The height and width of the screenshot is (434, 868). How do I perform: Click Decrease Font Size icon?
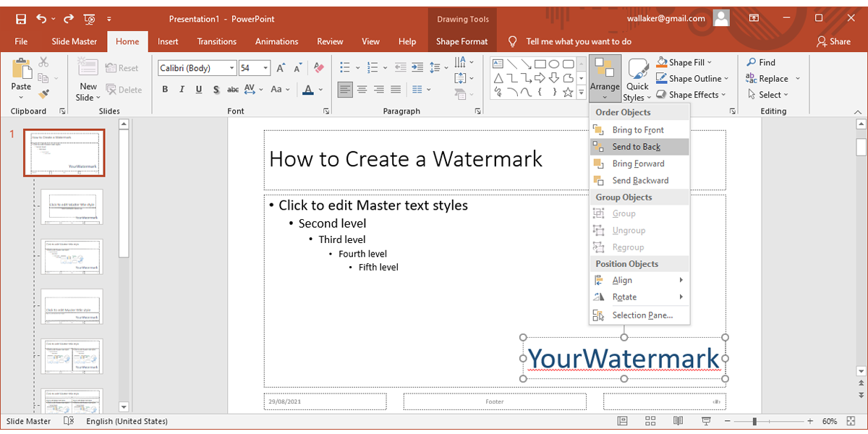coord(299,68)
